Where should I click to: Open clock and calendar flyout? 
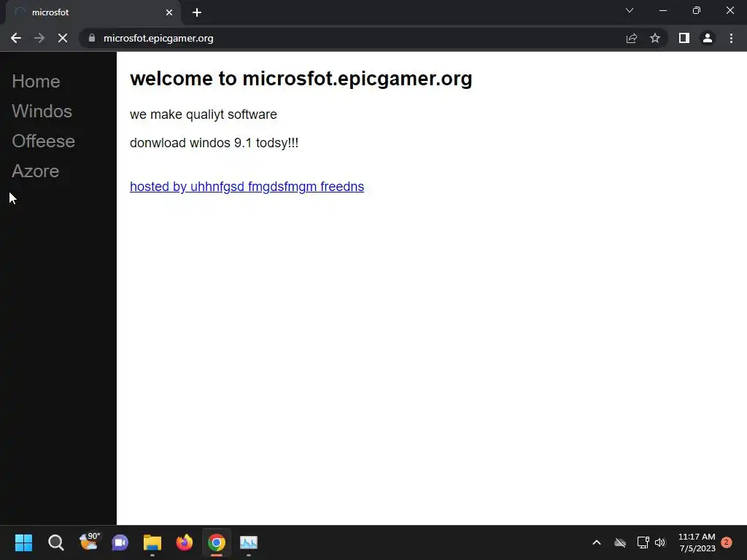[x=697, y=542]
